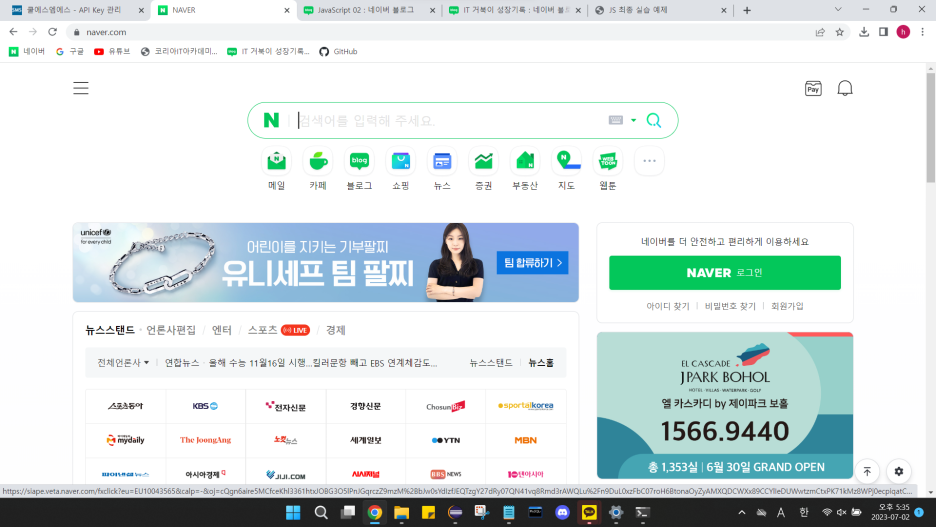
Task: Toggle Korean/English IME indicator 한
Action: click(x=804, y=512)
